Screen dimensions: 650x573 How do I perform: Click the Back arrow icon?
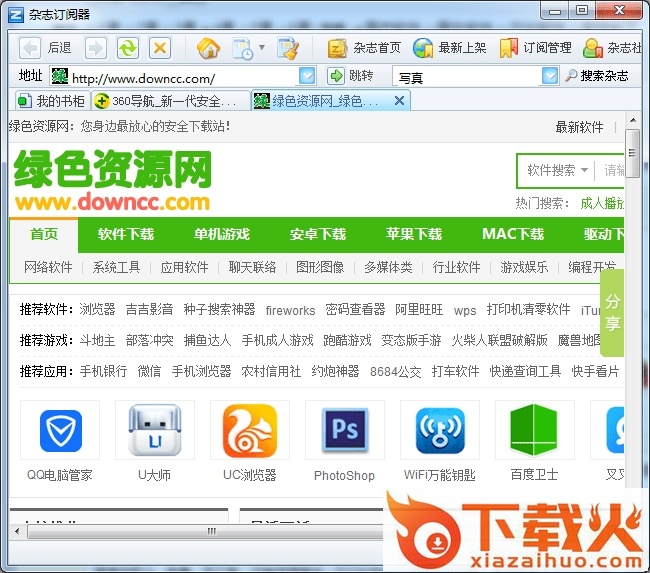30,48
